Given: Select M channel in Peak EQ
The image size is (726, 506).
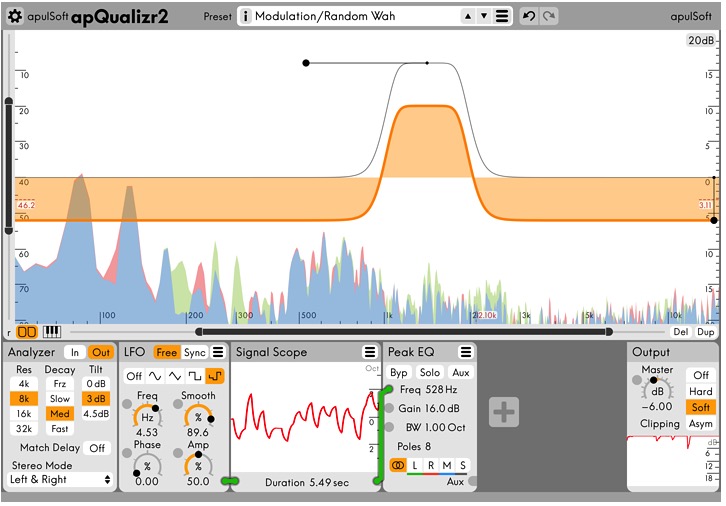Looking at the screenshot, I should click(x=447, y=465).
